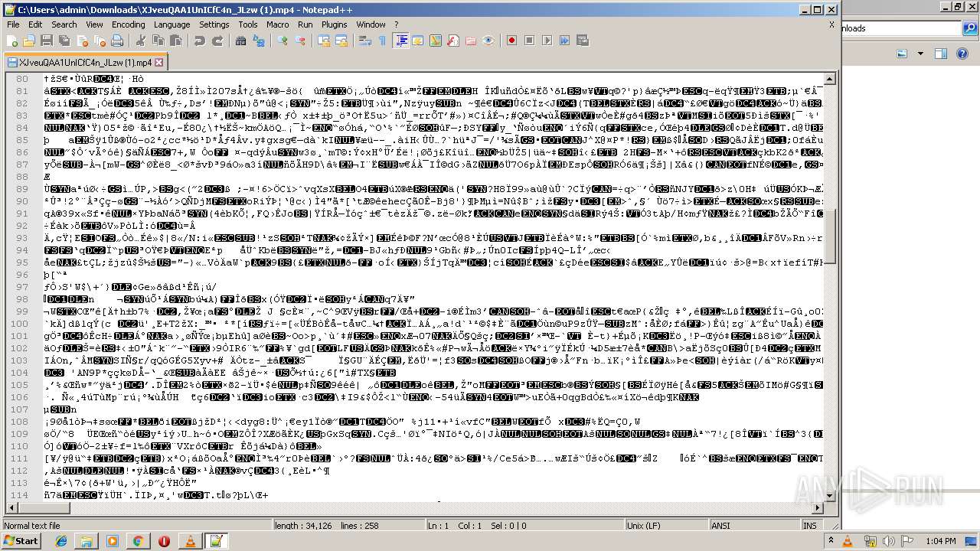Image resolution: width=980 pixels, height=551 pixels.
Task: Create a new document via toolbar
Action: tap(12, 41)
